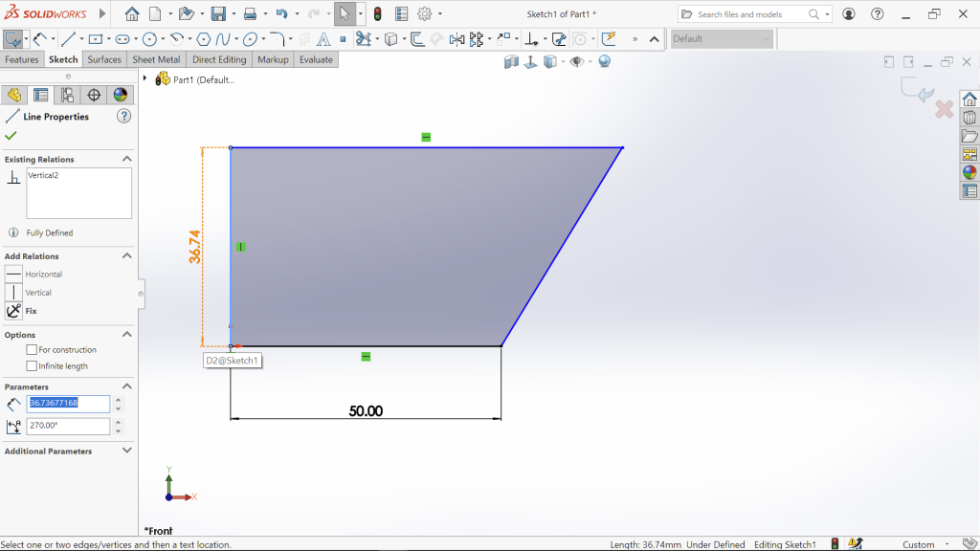Image resolution: width=980 pixels, height=551 pixels.
Task: Select the Centerpoint Arc tool
Action: click(x=177, y=39)
